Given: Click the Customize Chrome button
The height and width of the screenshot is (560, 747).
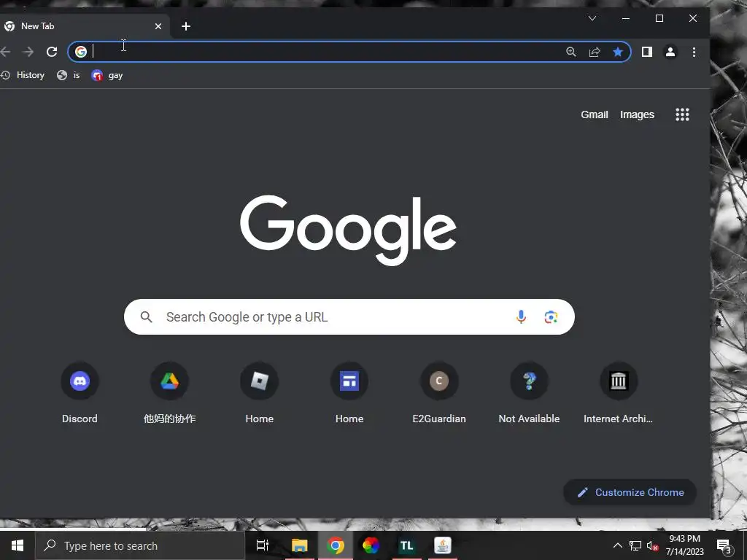Looking at the screenshot, I should point(630,492).
